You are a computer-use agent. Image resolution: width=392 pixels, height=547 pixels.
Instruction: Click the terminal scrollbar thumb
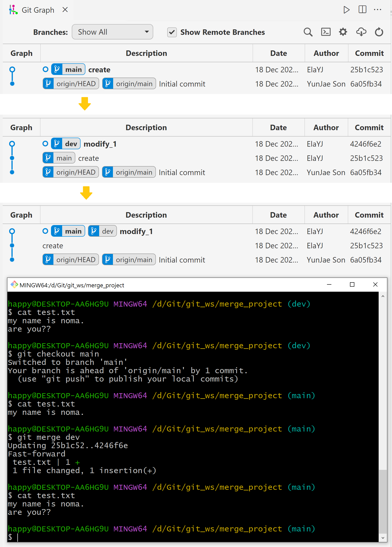(x=383, y=502)
